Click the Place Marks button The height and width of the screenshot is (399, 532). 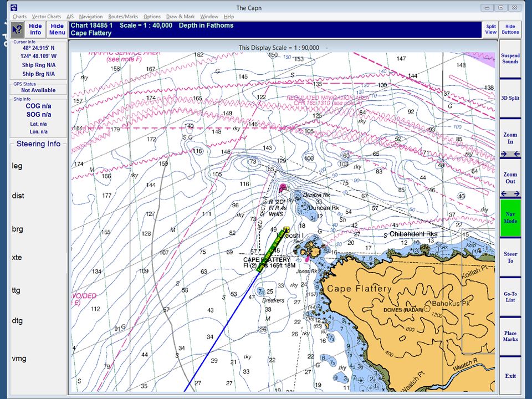click(510, 336)
